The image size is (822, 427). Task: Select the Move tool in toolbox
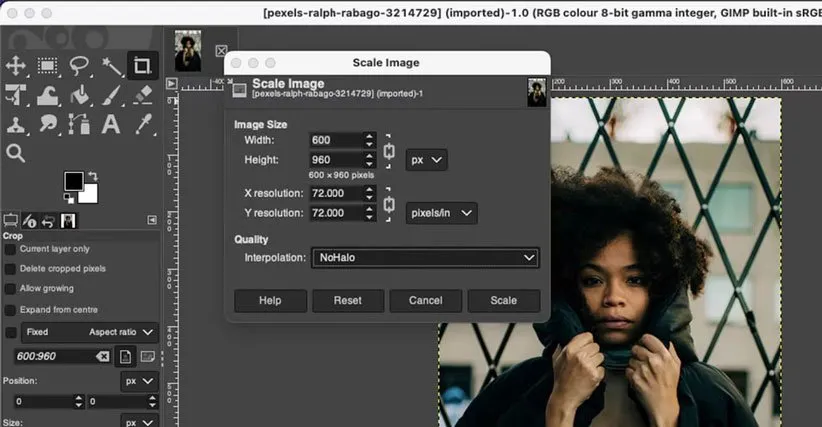point(16,66)
